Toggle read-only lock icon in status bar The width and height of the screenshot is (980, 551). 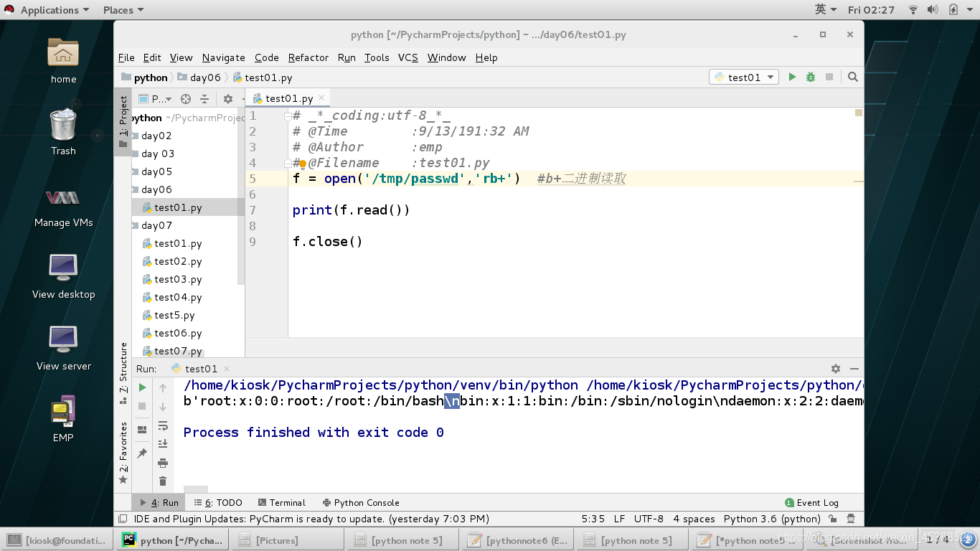(x=833, y=519)
